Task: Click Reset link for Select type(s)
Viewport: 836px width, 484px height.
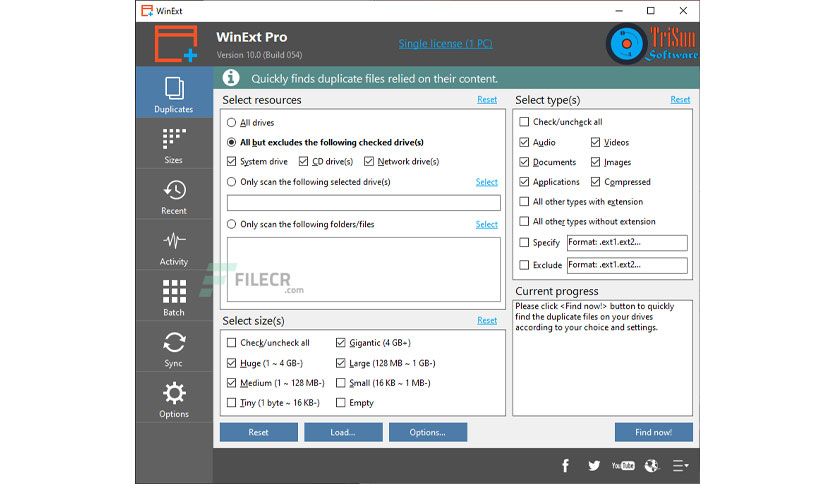Action: tap(680, 100)
